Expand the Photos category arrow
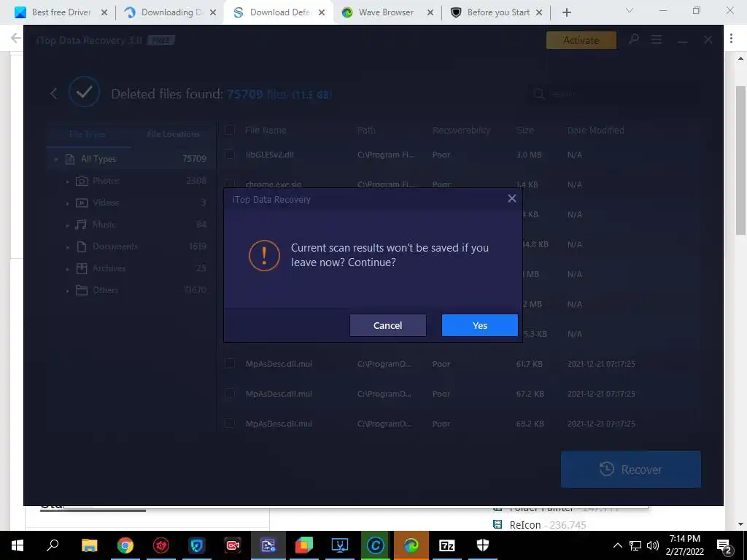 tap(68, 182)
